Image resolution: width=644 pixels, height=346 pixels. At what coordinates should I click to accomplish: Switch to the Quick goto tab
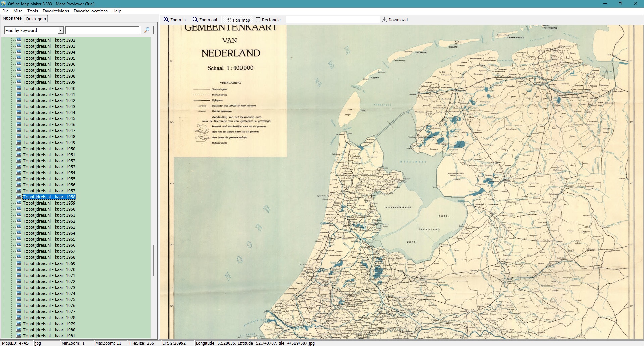pyautogui.click(x=36, y=19)
